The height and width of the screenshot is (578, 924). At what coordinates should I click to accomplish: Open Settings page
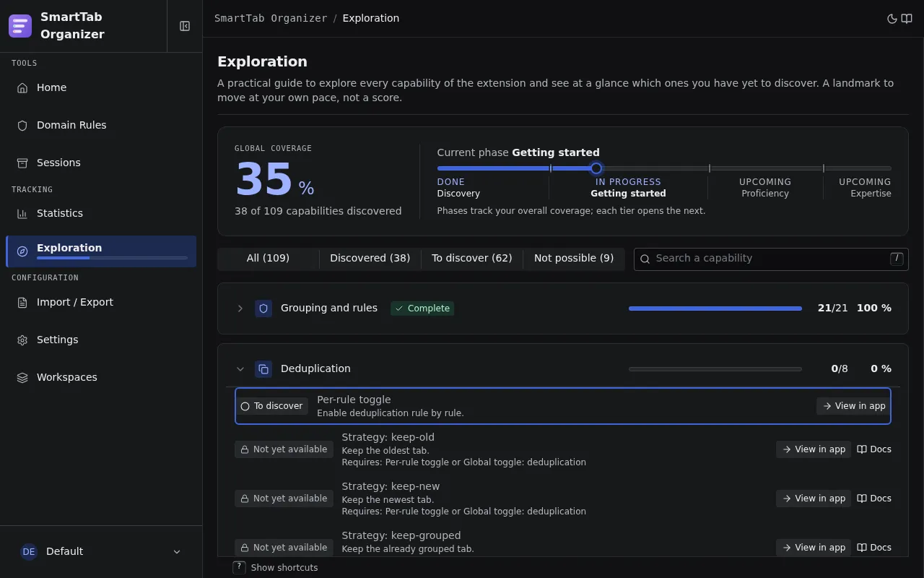click(101, 340)
